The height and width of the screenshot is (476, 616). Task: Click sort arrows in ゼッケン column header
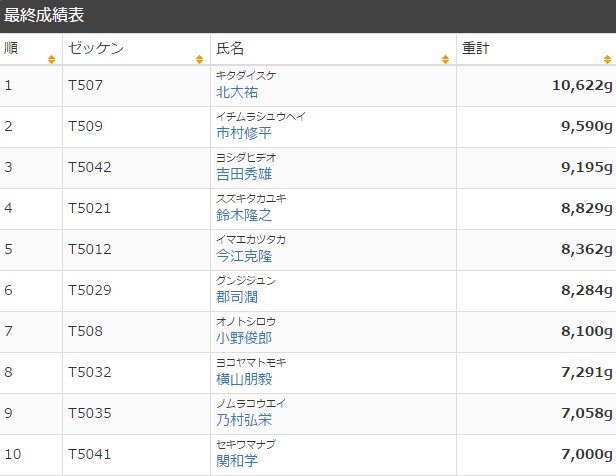200,60
